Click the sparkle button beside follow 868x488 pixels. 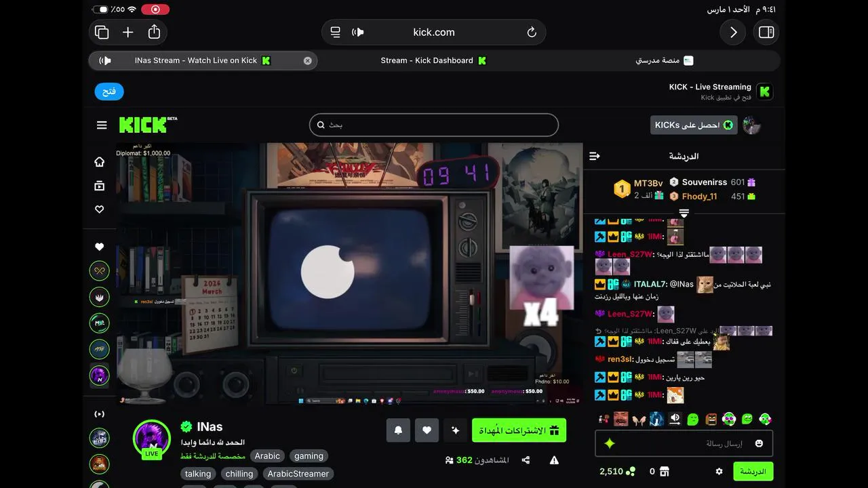pos(455,430)
